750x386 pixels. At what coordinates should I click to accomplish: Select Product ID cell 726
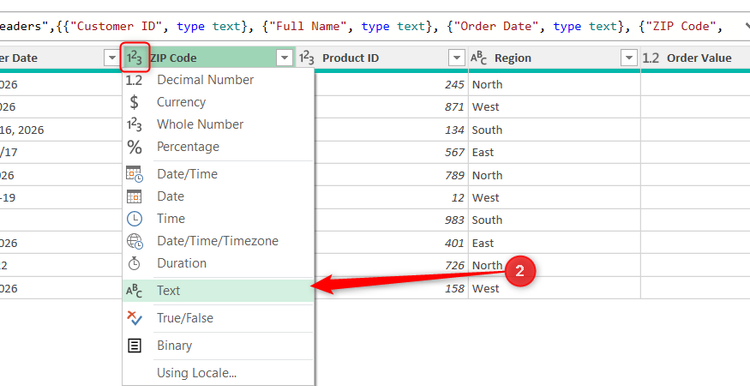click(391, 265)
